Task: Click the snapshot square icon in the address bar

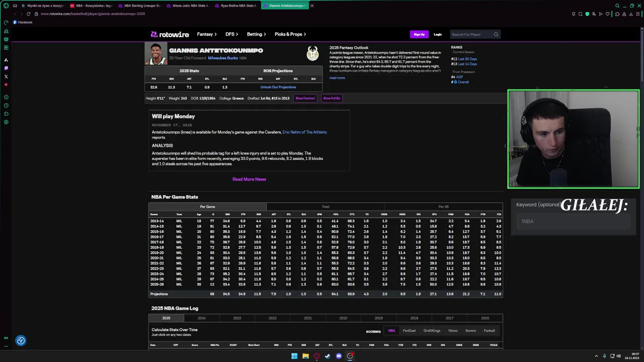Action: (x=580, y=14)
